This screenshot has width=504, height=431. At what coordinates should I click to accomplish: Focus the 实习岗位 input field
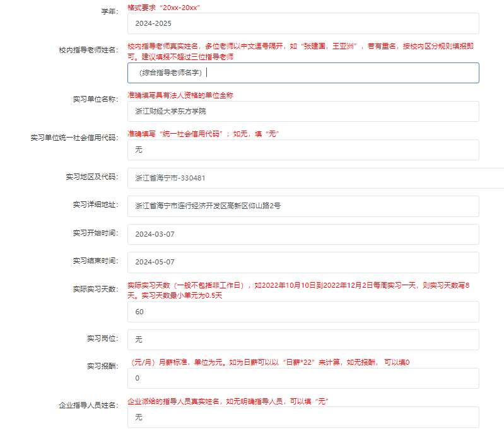click(303, 339)
